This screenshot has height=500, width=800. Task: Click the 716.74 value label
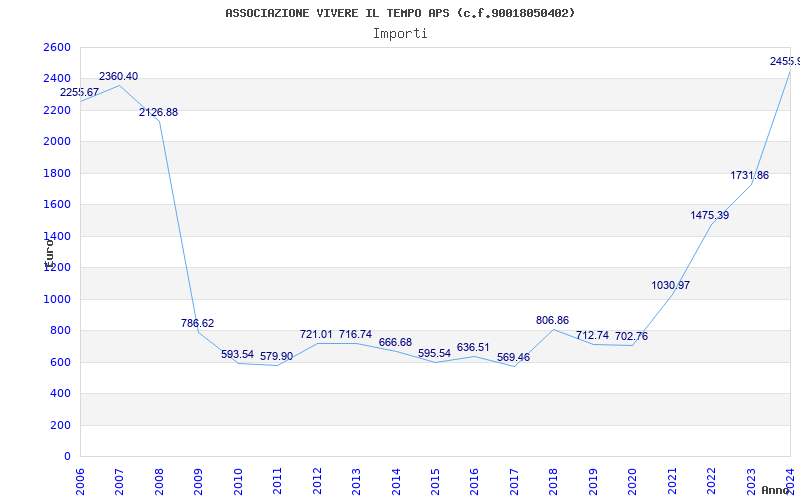click(356, 335)
